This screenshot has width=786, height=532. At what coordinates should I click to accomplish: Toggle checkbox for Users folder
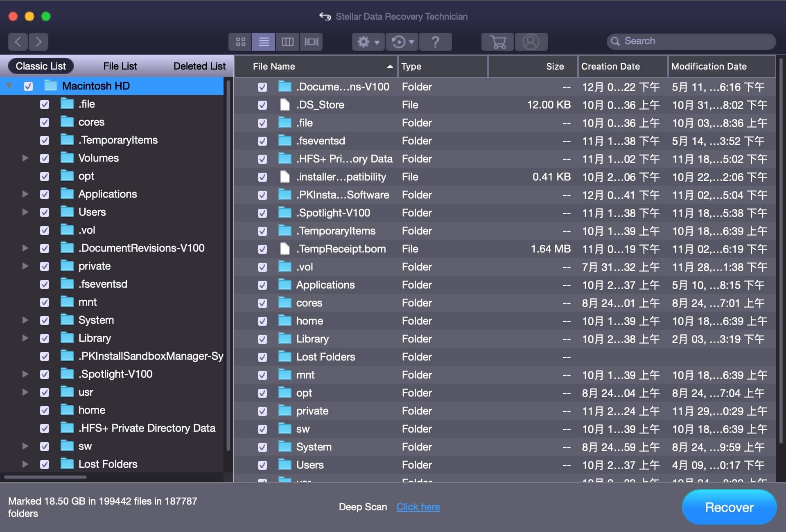tap(44, 212)
